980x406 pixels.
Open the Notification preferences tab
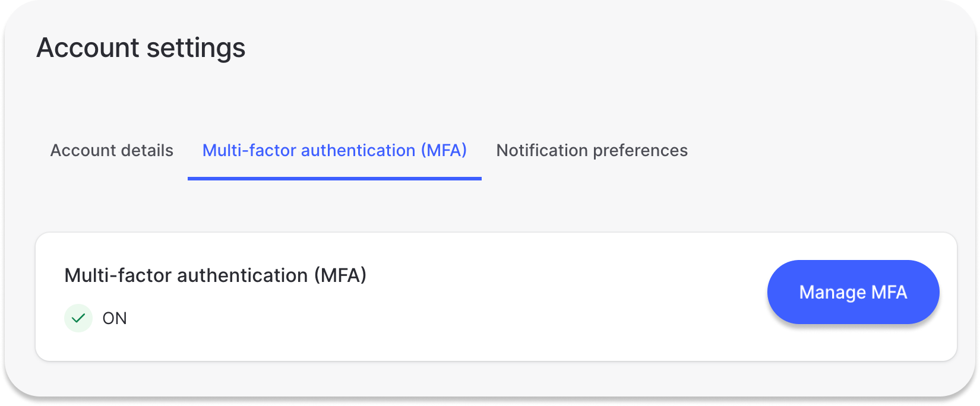592,151
